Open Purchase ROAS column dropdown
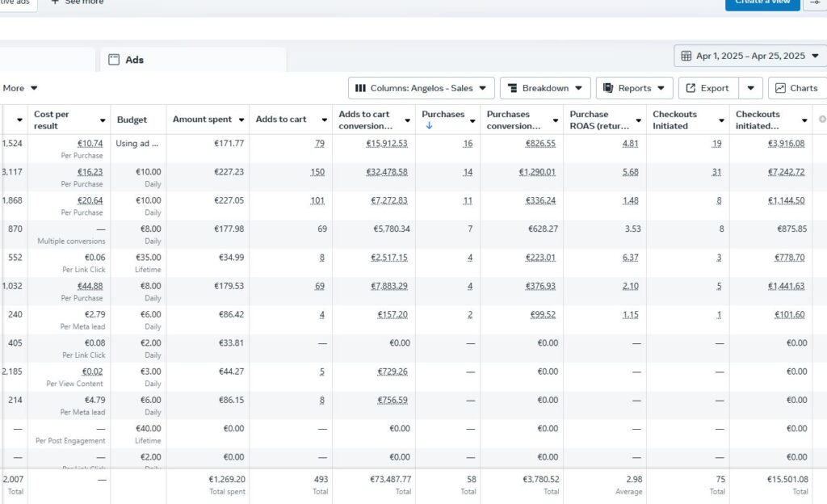The image size is (827, 504). [x=638, y=120]
